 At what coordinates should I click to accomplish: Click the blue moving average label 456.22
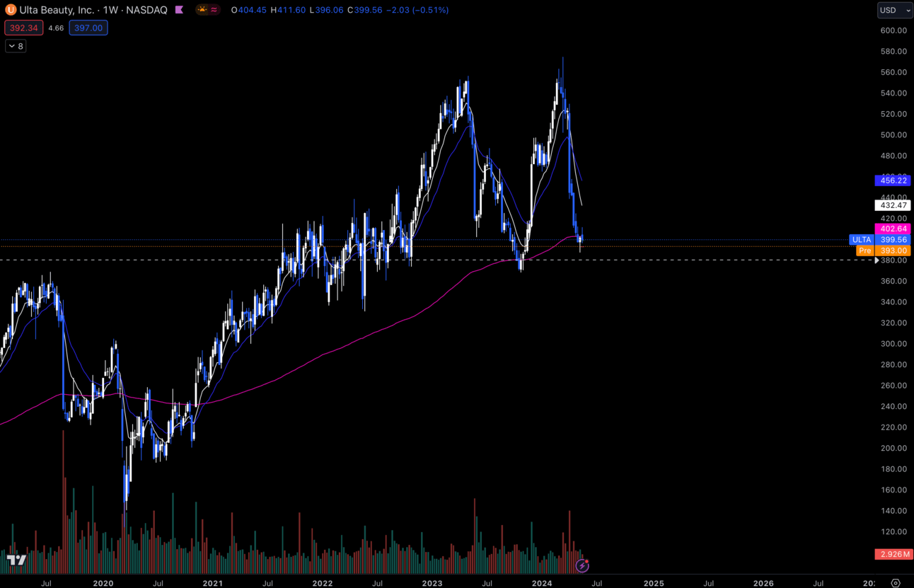(x=893, y=180)
